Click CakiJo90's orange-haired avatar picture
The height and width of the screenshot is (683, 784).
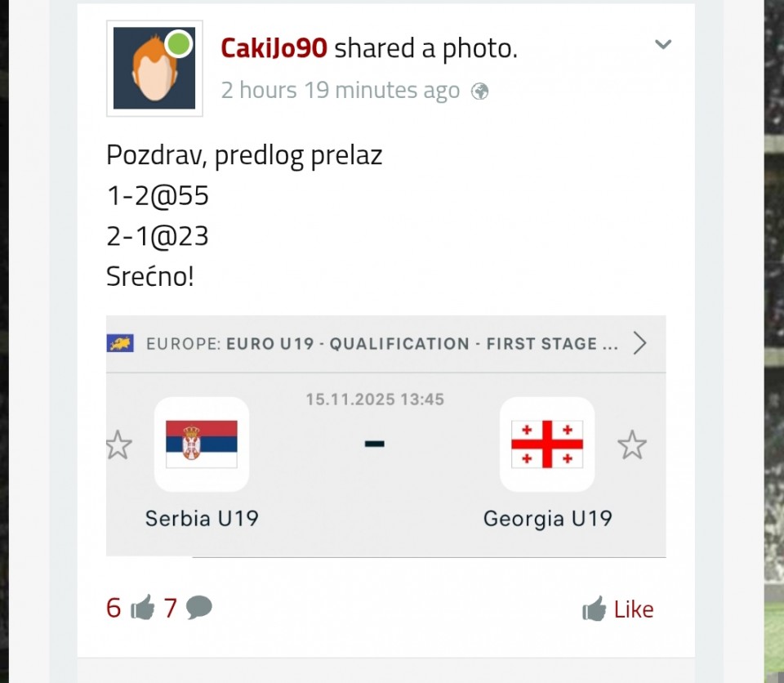(154, 69)
